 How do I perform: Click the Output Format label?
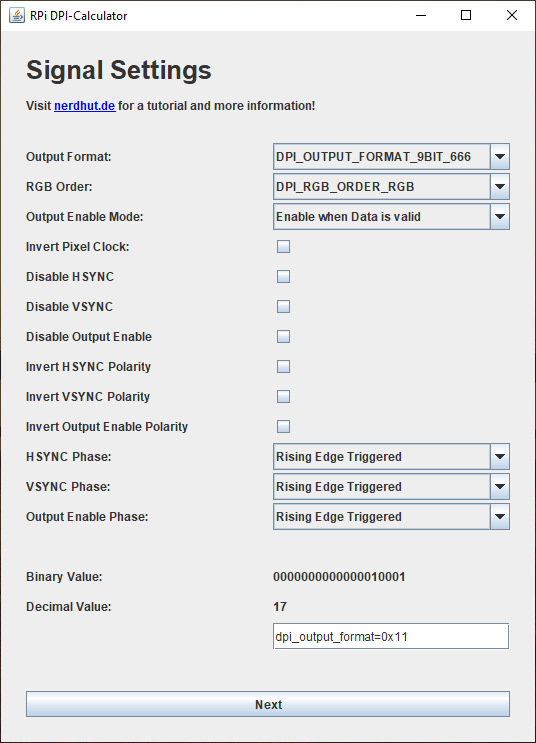pyautogui.click(x=69, y=157)
